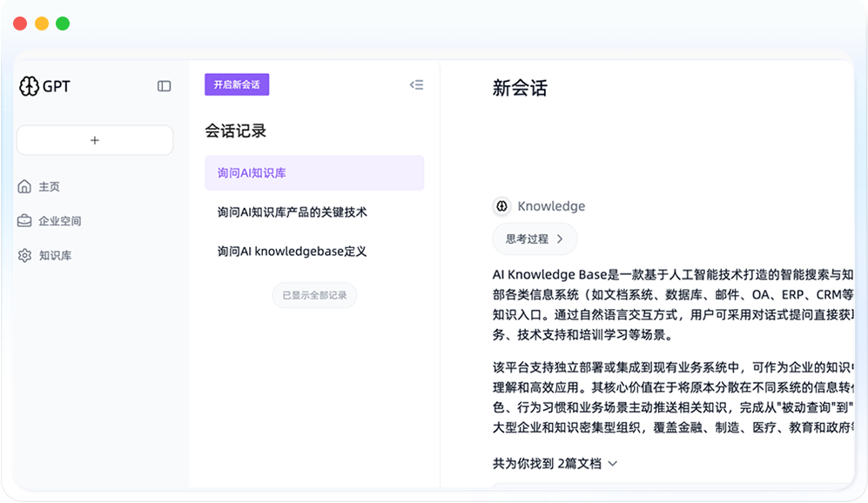The height and width of the screenshot is (503, 868).
Task: Click the 新会话 conversation title
Action: [520, 88]
